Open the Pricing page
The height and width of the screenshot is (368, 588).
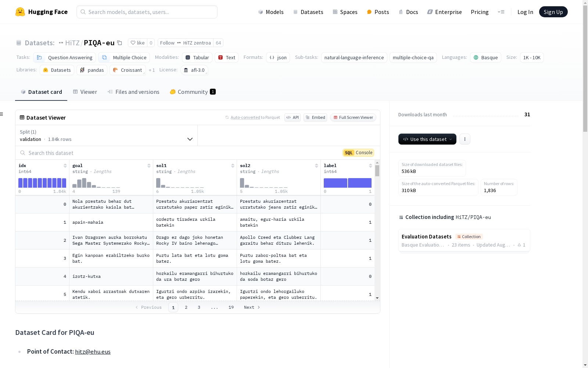(x=480, y=12)
